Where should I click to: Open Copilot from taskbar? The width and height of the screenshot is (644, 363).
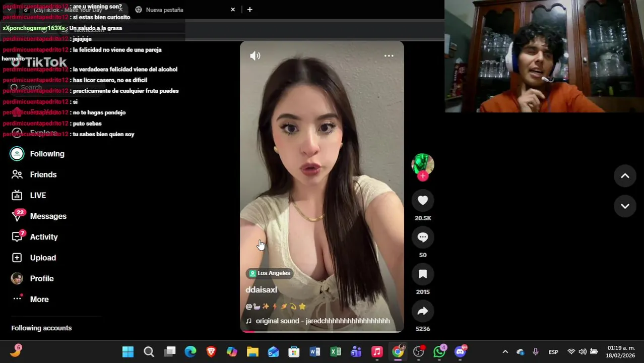(232, 352)
